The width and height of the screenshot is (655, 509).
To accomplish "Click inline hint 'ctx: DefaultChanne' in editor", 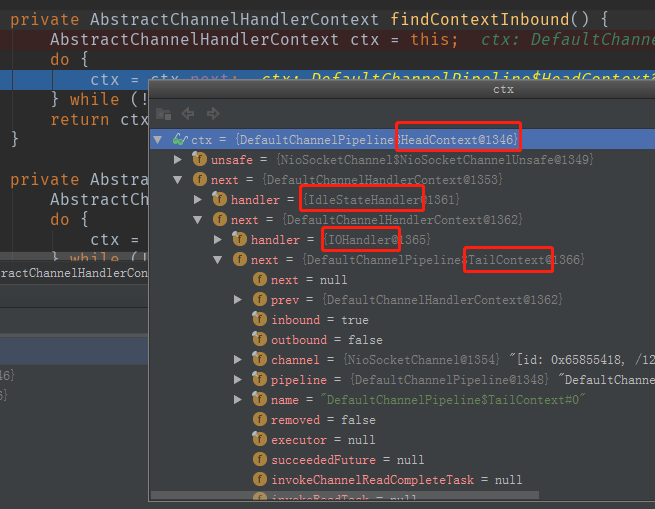I will coord(568,39).
